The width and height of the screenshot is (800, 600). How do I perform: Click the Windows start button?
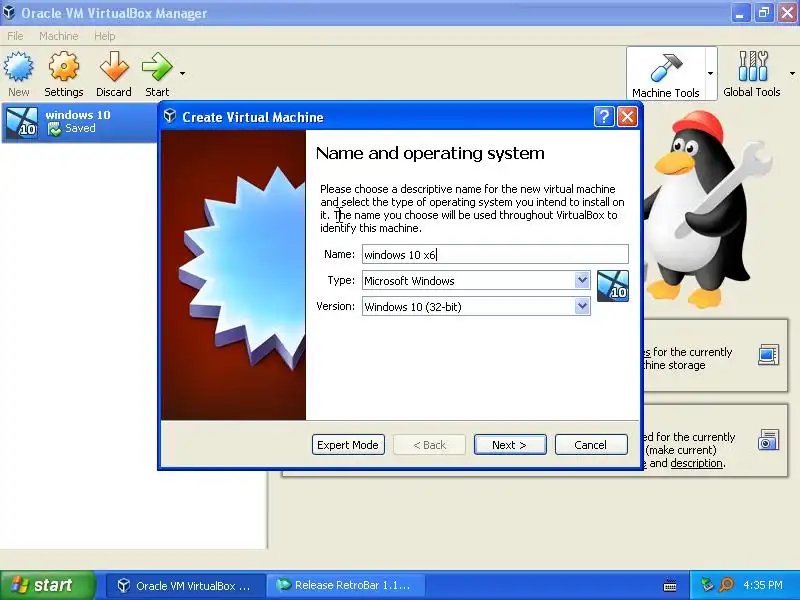pos(47,585)
